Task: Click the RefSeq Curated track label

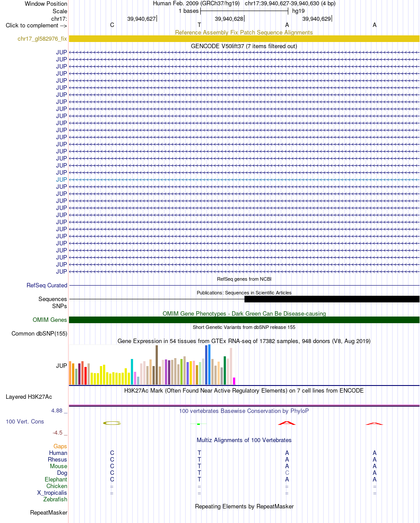Action: point(47,285)
